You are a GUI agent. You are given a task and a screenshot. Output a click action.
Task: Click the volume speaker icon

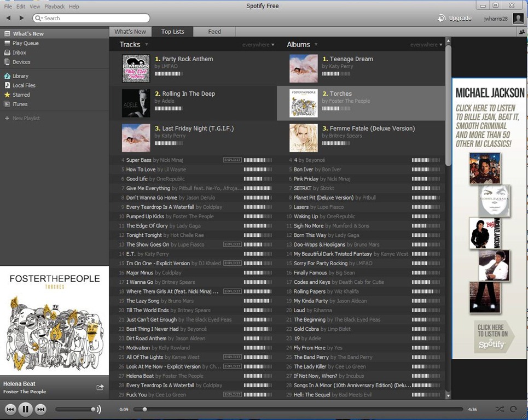[x=98, y=409]
